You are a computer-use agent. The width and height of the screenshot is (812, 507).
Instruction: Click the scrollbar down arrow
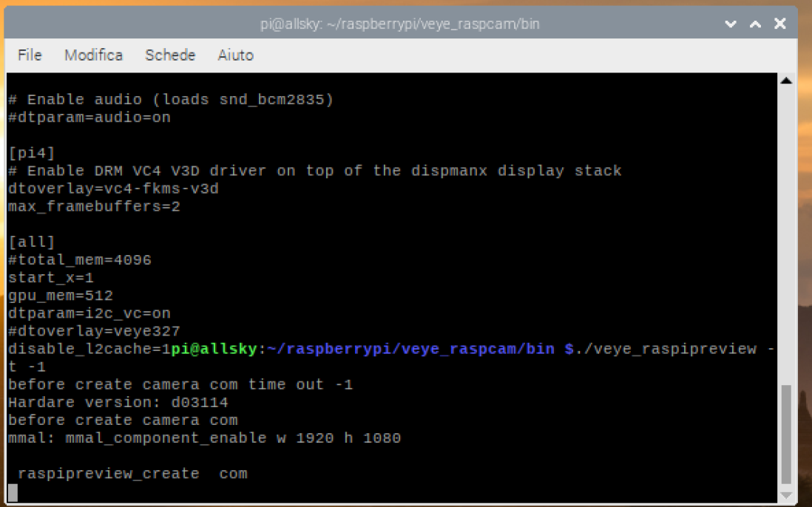785,495
